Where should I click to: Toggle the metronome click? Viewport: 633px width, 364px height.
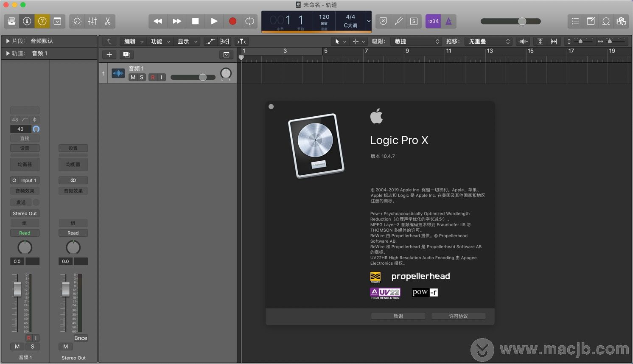pos(449,21)
